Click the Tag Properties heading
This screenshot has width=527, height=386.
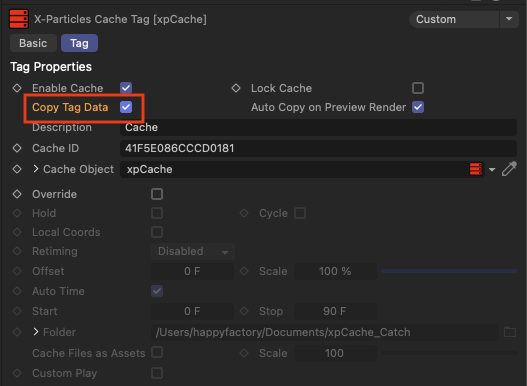click(x=51, y=67)
